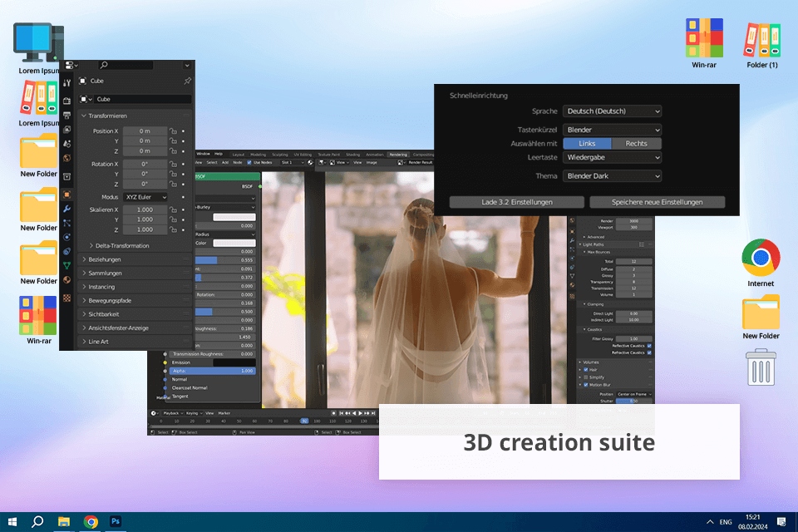Viewport: 798px width, 532px height.
Task: Open the Particle properties icon
Action: coord(66,223)
